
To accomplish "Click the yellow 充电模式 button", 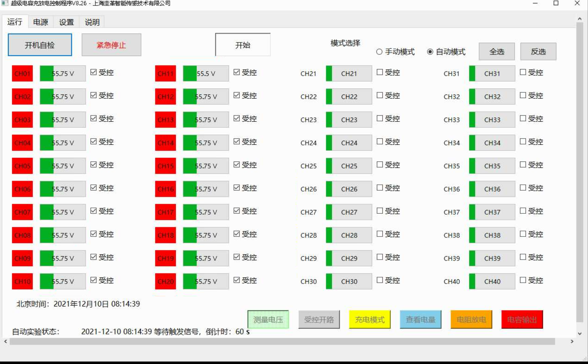I will point(370,320).
